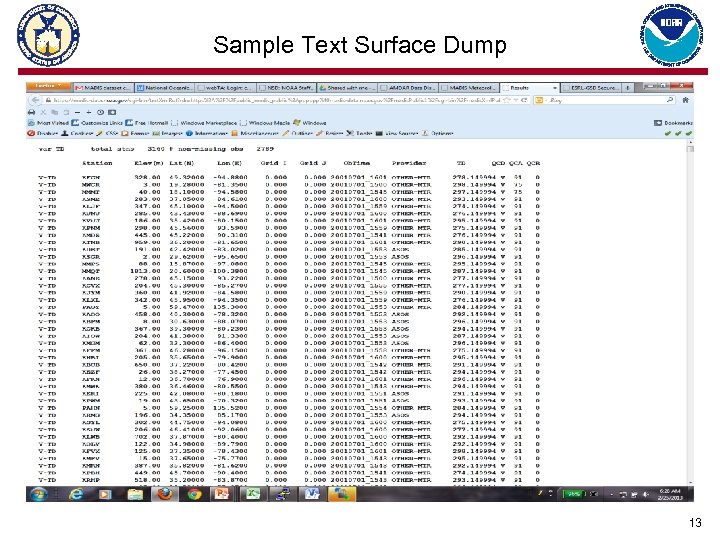
Task: Toggle full screen toolbar icon
Action: (112, 112)
